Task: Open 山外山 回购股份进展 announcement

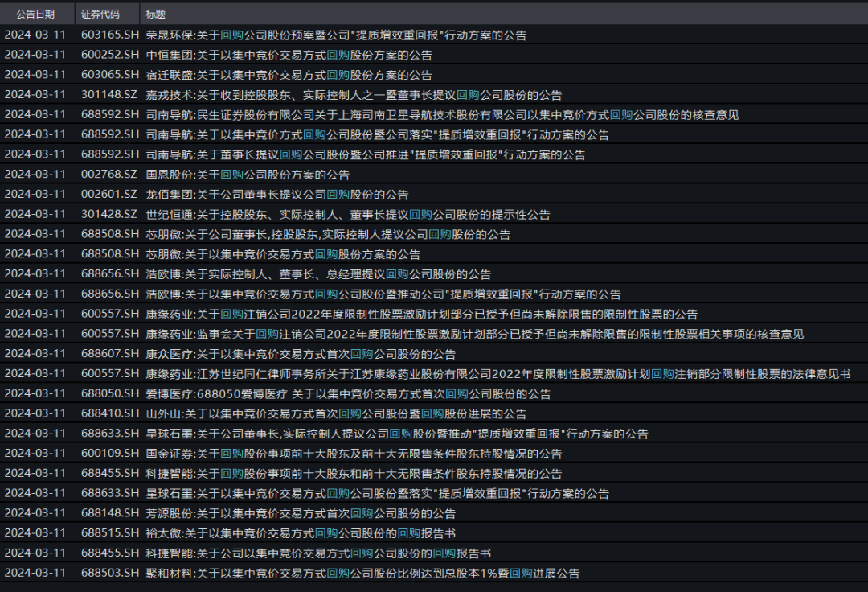Action: pos(336,413)
